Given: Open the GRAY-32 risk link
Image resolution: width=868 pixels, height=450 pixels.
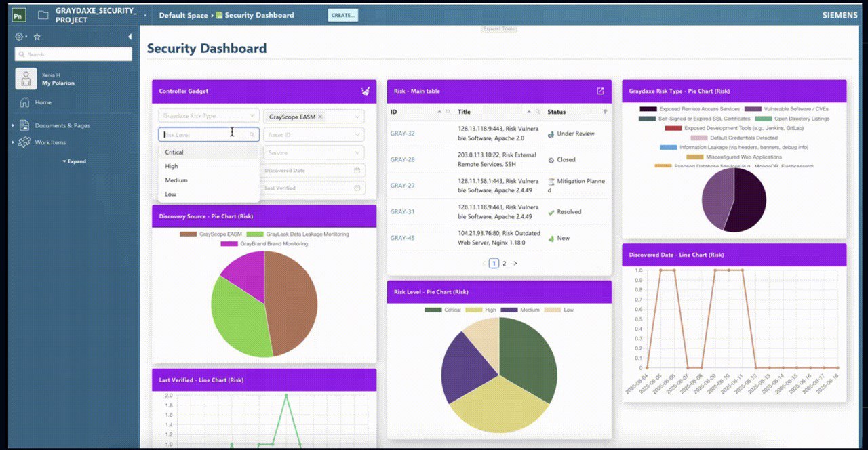Looking at the screenshot, I should (x=402, y=134).
